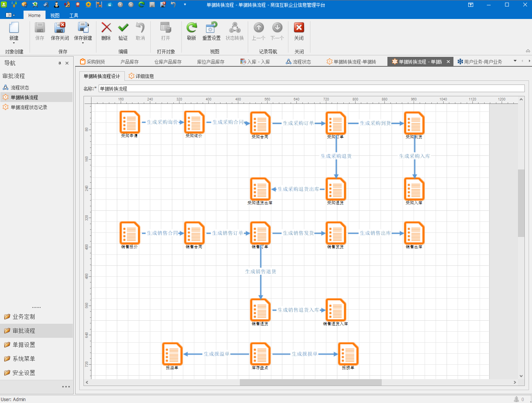Click the red 关闭 (Close) ribbon icon
Screen dimensions: 532x403
click(x=299, y=28)
